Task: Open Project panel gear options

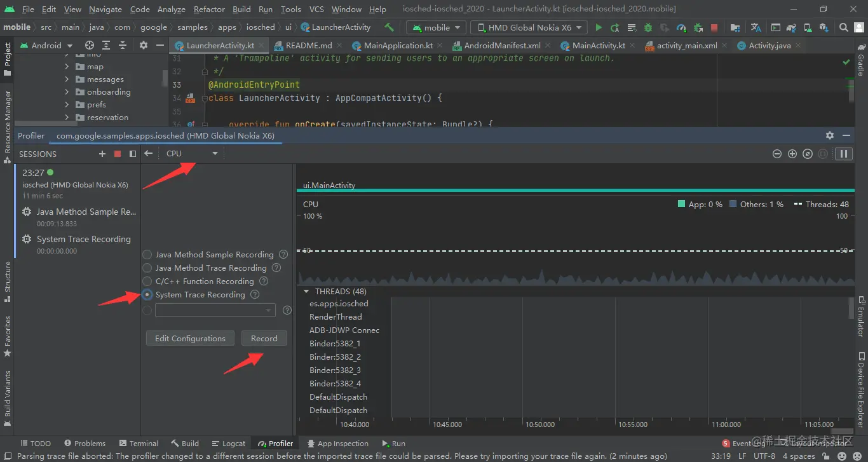Action: [x=143, y=45]
